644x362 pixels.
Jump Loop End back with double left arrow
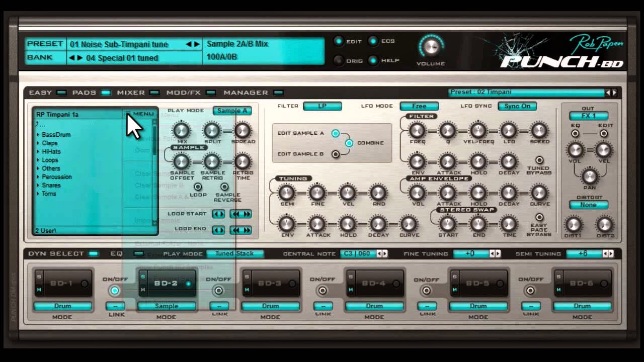235,230
